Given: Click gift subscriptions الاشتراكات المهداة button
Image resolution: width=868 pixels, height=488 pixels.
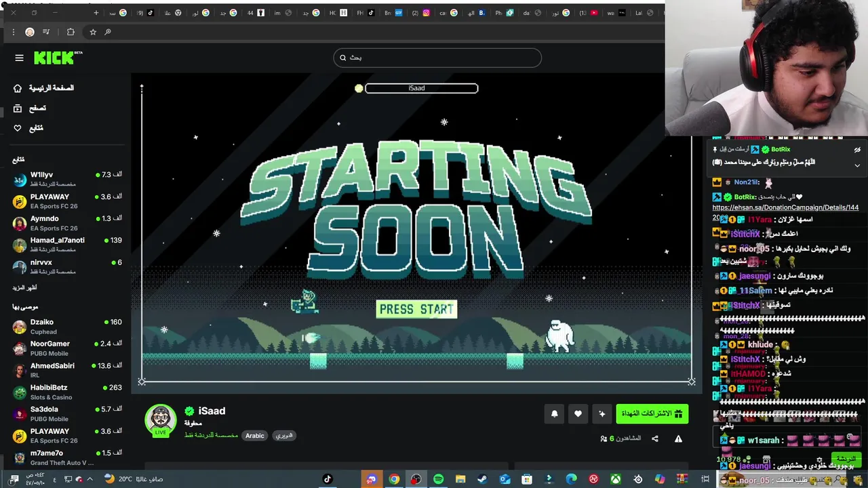Looking at the screenshot, I should (x=652, y=413).
